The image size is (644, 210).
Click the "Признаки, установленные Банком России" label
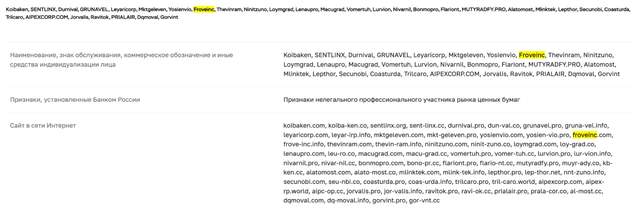coord(75,100)
